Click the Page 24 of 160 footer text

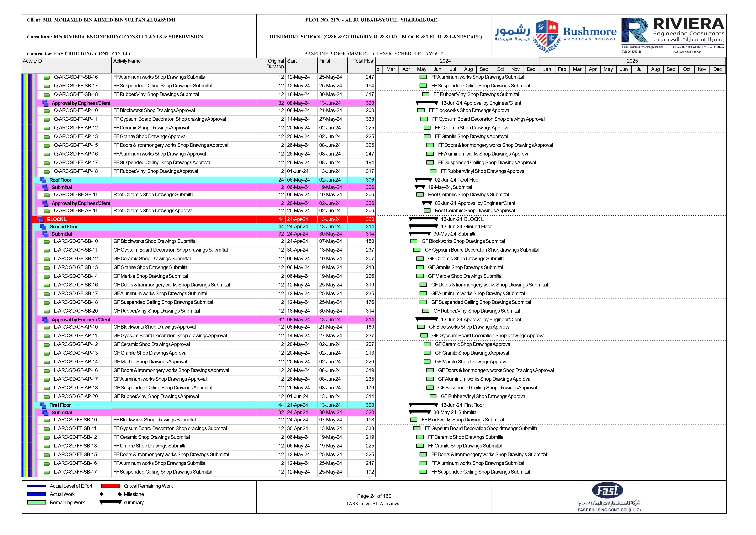(x=374, y=496)
